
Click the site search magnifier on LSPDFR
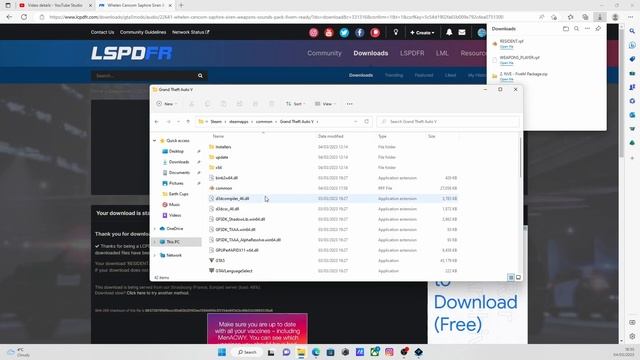[200, 76]
